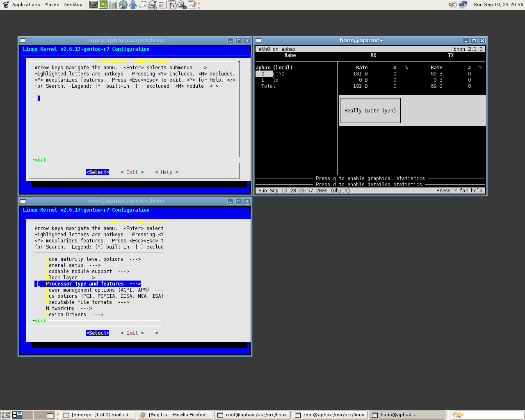Click the Really Quit? (y/n) dialog
Screen dimensions: 525x420
[370, 111]
